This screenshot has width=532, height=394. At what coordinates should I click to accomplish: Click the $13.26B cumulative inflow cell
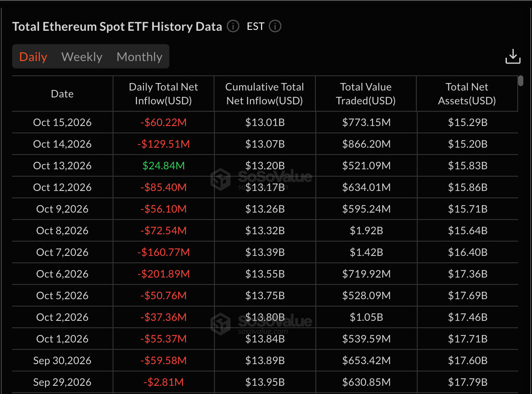click(x=265, y=209)
